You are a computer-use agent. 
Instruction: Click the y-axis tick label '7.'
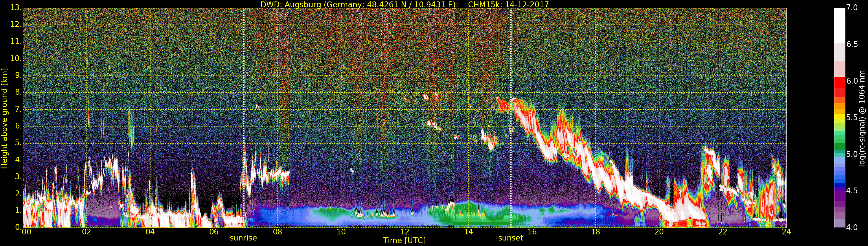pos(18,109)
